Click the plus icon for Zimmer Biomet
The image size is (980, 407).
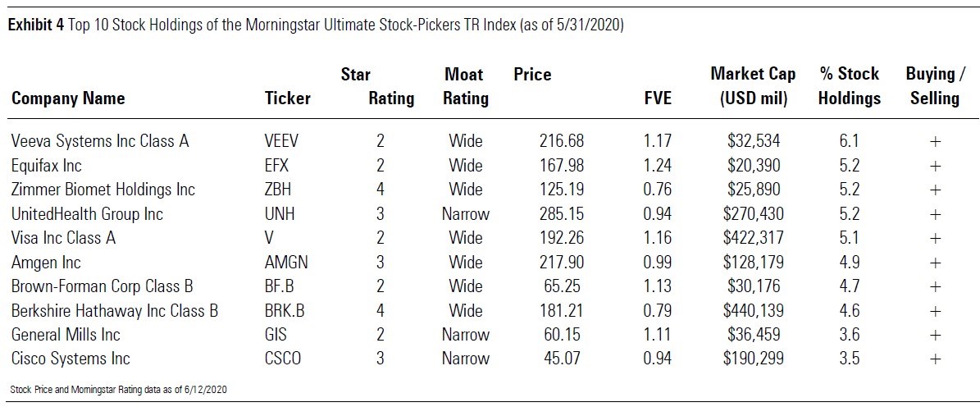coord(934,190)
